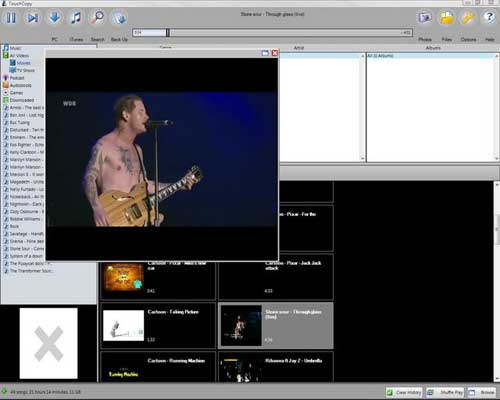Open Help via the question mark icon
500x400 pixels.
coord(489,17)
